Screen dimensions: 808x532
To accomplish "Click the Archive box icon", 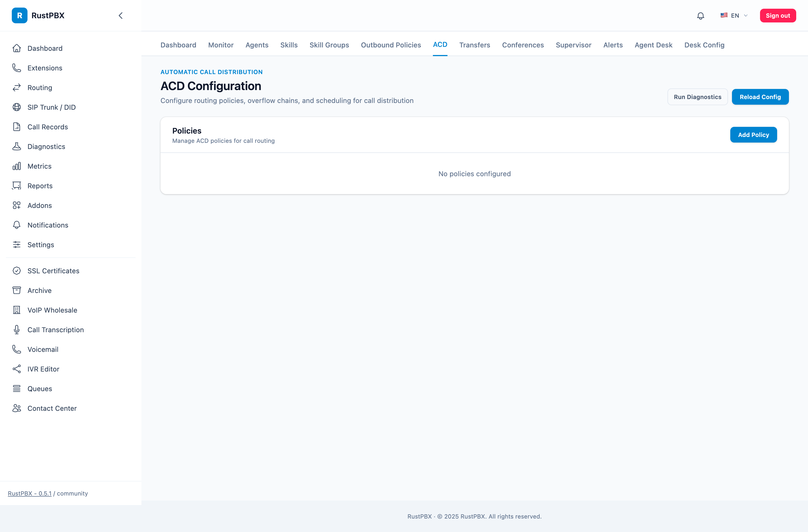I will tap(17, 291).
